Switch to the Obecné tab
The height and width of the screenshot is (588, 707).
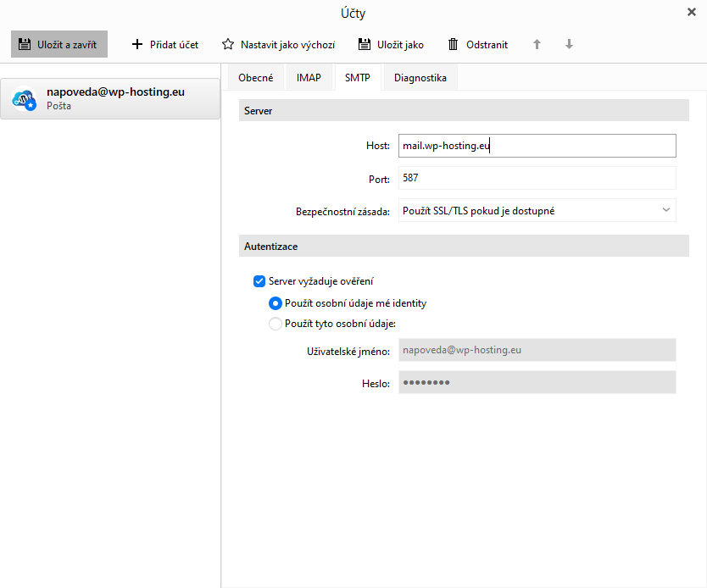(x=255, y=78)
